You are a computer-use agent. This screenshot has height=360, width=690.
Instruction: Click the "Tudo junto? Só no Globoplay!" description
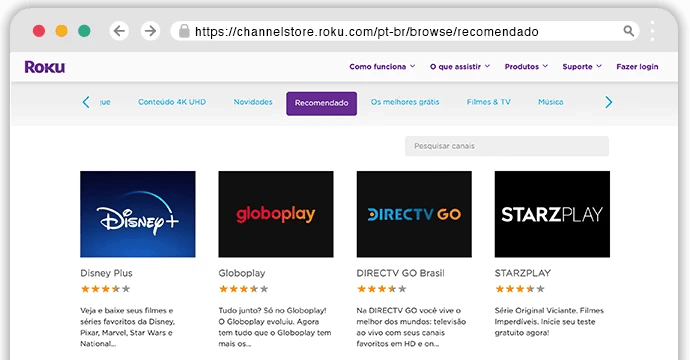[275, 327]
